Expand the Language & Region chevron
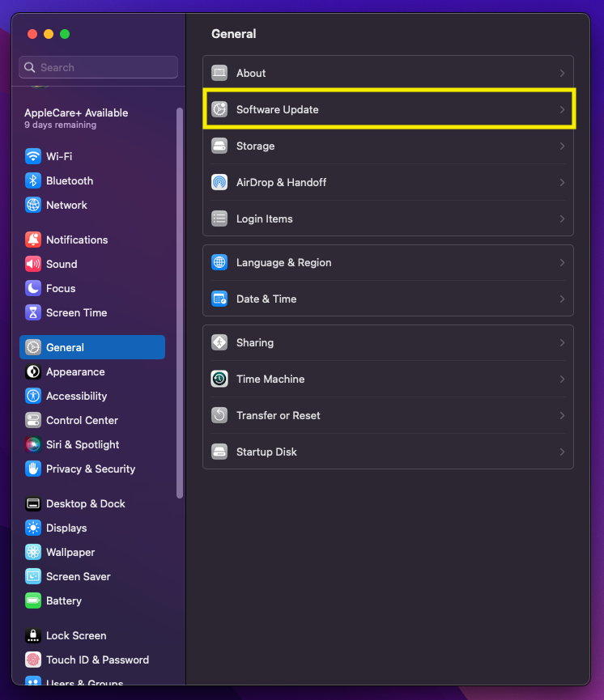The width and height of the screenshot is (604, 700). (x=562, y=262)
